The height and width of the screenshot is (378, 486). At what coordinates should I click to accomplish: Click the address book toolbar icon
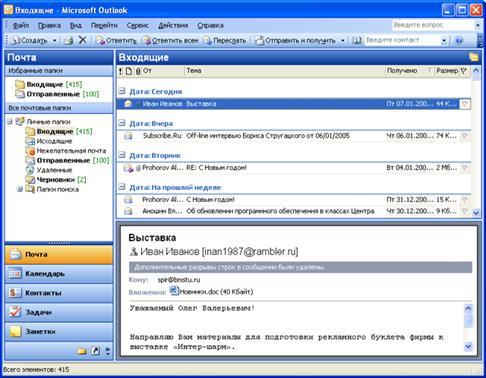[x=357, y=41]
